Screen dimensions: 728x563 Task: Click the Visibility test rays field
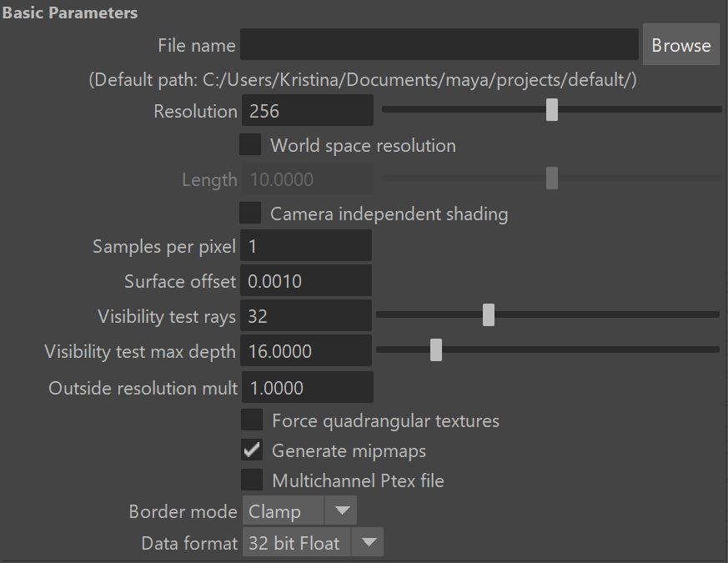tap(306, 316)
